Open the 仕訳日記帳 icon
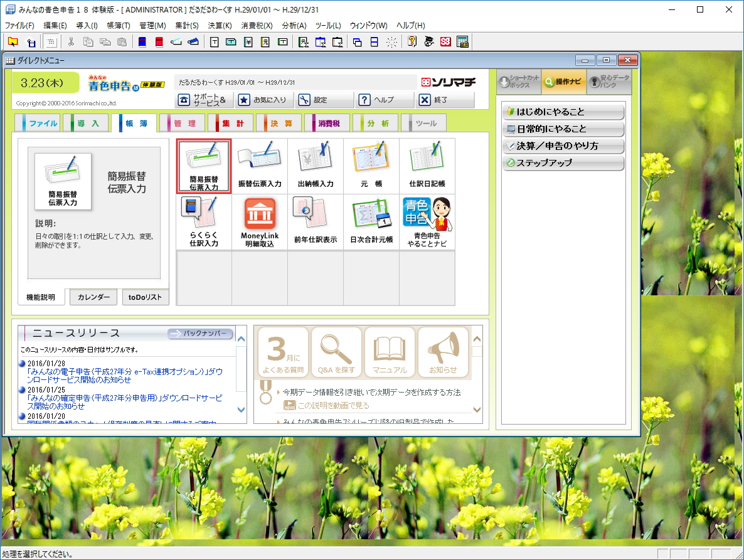 tap(427, 166)
